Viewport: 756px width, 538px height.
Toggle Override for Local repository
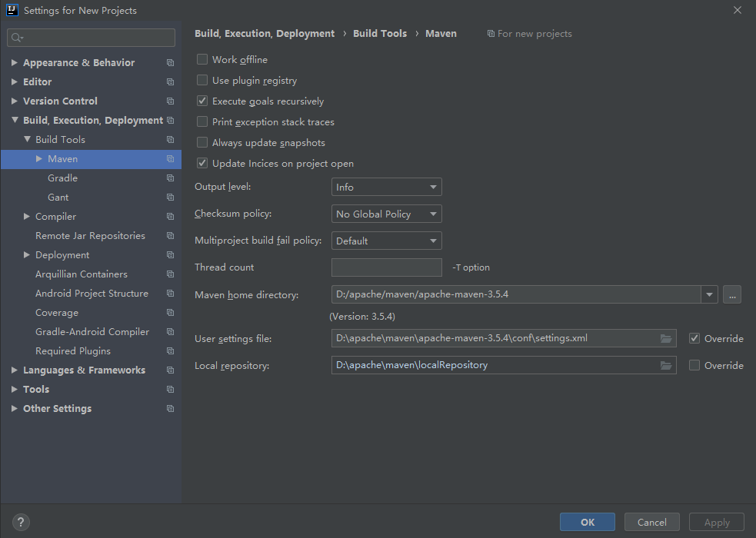694,365
